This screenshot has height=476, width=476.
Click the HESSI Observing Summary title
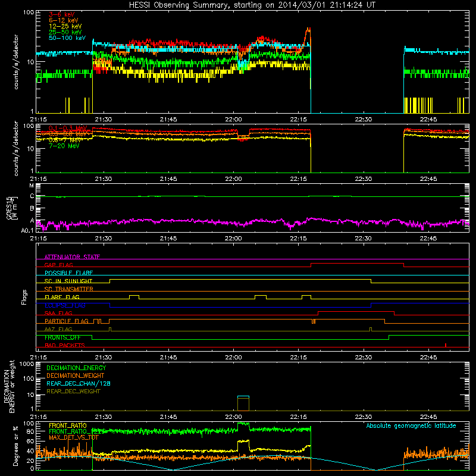coord(252,5)
